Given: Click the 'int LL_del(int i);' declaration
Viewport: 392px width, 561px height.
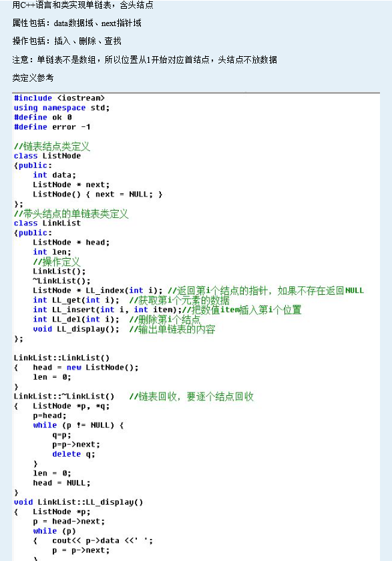Looking at the screenshot, I should (x=75, y=320).
